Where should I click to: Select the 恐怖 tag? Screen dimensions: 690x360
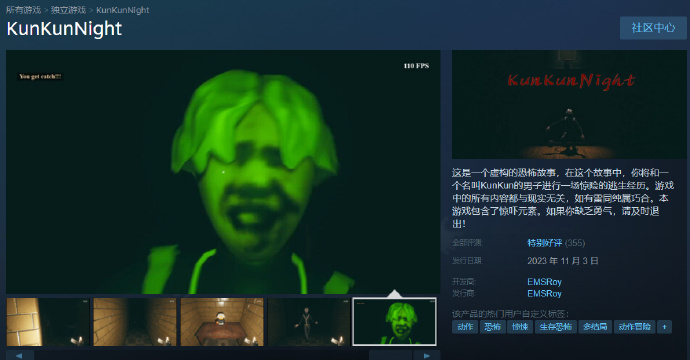492,327
